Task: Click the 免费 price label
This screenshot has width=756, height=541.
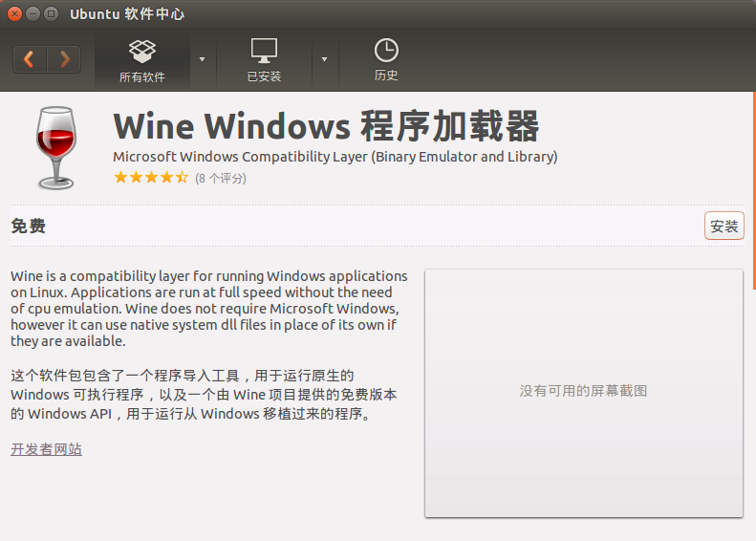Action: [28, 227]
